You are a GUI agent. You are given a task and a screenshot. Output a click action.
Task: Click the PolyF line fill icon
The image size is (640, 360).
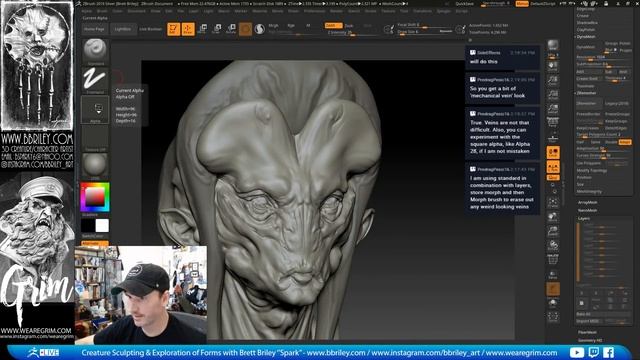click(x=553, y=259)
